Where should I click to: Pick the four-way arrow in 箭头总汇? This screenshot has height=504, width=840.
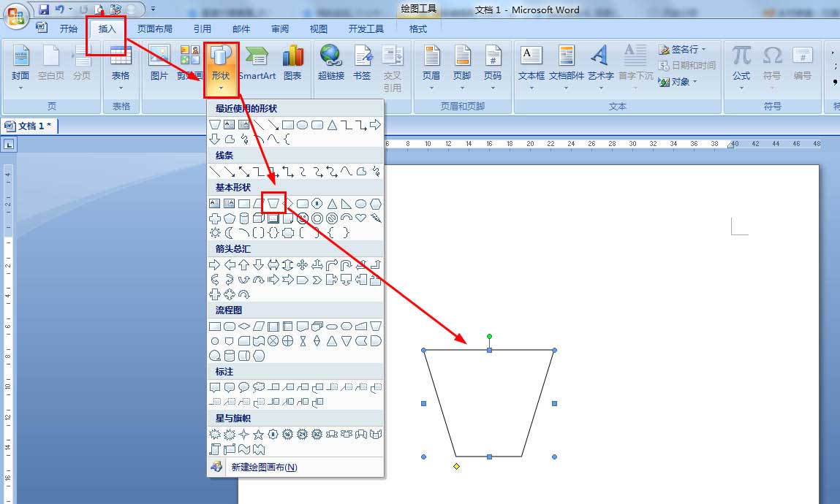[302, 264]
